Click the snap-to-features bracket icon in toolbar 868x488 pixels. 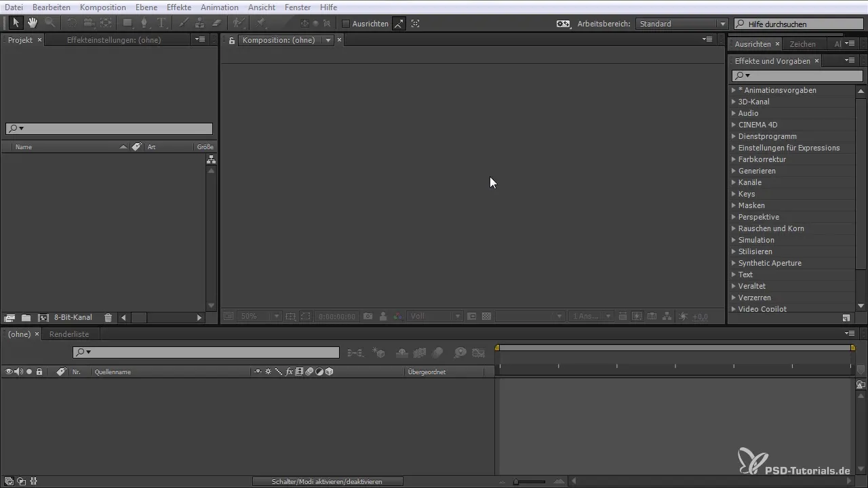(416, 23)
